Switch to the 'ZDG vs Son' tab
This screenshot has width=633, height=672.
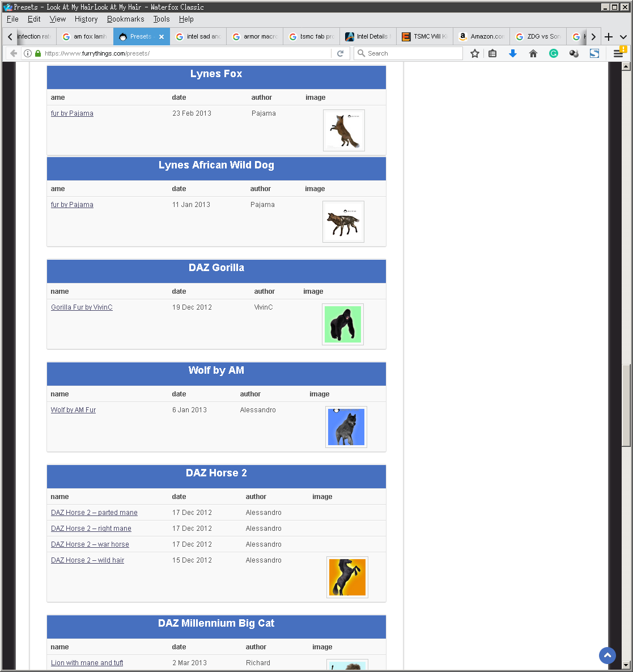pyautogui.click(x=538, y=37)
